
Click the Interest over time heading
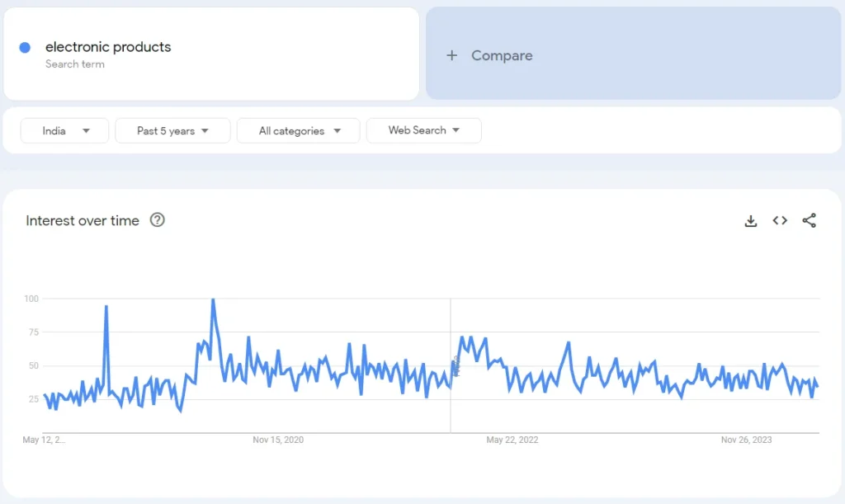pos(83,220)
